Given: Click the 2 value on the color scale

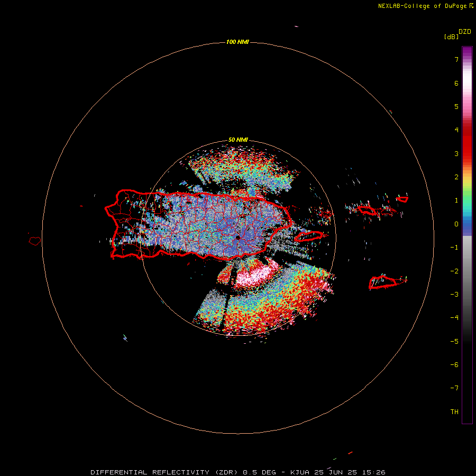Looking at the screenshot, I should [456, 177].
